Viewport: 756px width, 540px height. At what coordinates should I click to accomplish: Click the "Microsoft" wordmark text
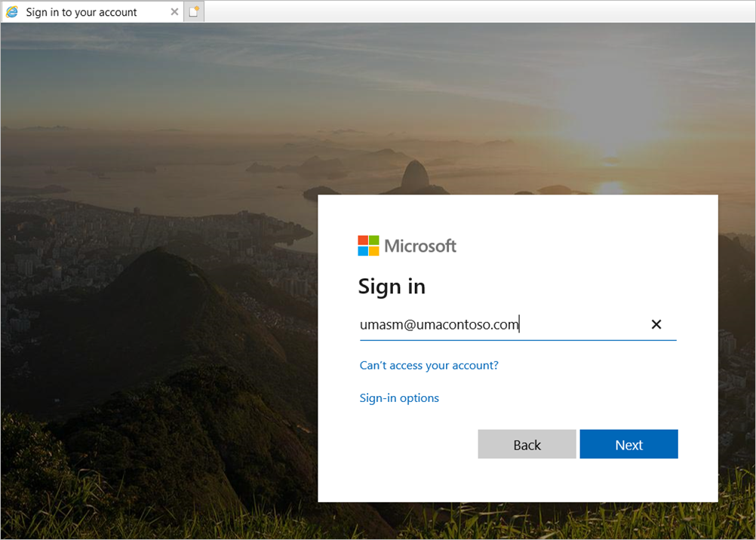419,245
